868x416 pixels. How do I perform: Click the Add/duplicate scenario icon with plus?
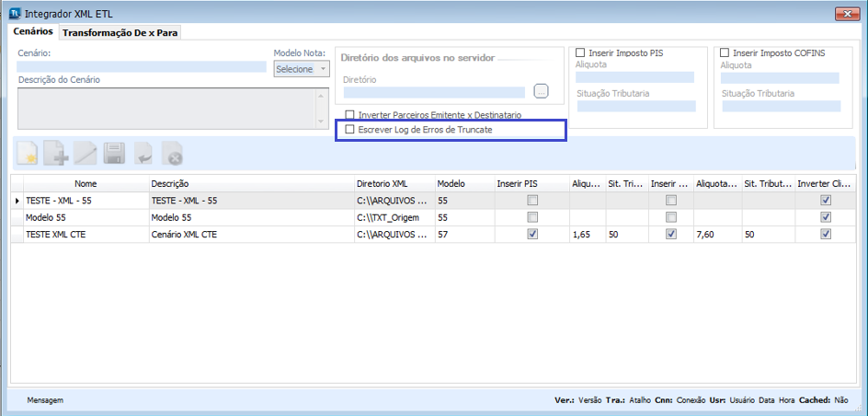[57, 154]
